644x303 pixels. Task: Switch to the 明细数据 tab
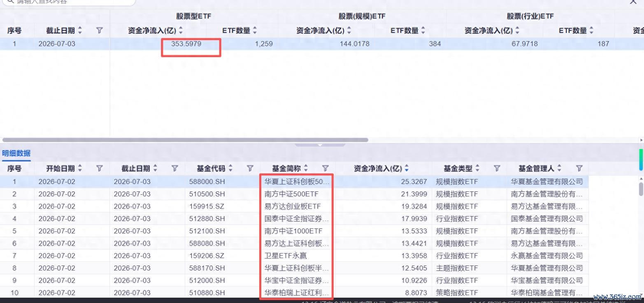pyautogui.click(x=16, y=153)
